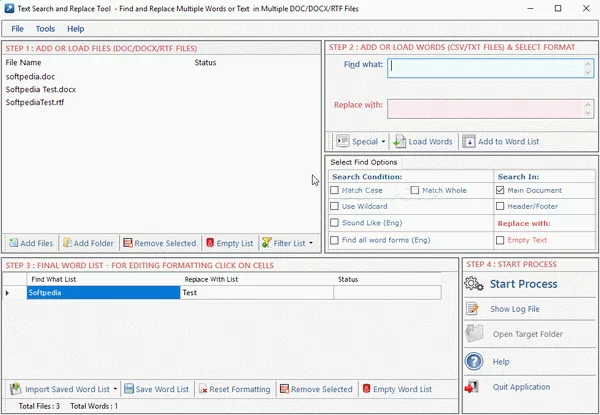
Task: Click the Total Files : 3 status text
Action: [39, 406]
